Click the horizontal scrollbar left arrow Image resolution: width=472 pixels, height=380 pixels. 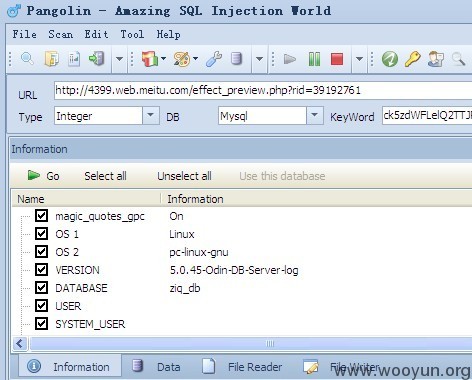[20, 344]
